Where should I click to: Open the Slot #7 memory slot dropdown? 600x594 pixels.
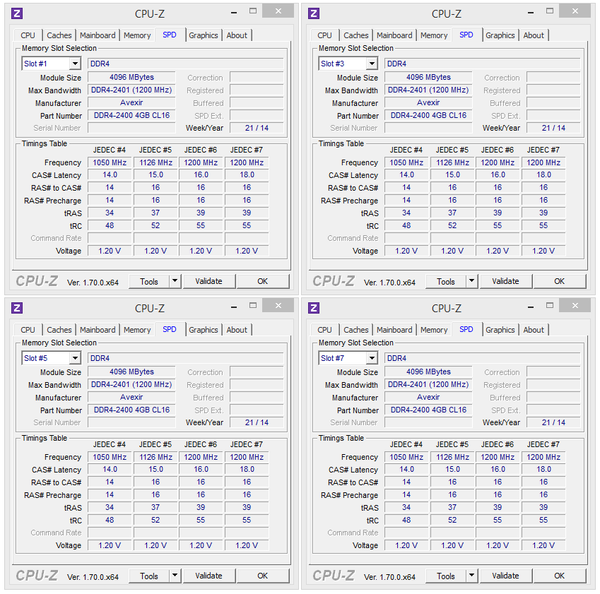click(x=372, y=358)
